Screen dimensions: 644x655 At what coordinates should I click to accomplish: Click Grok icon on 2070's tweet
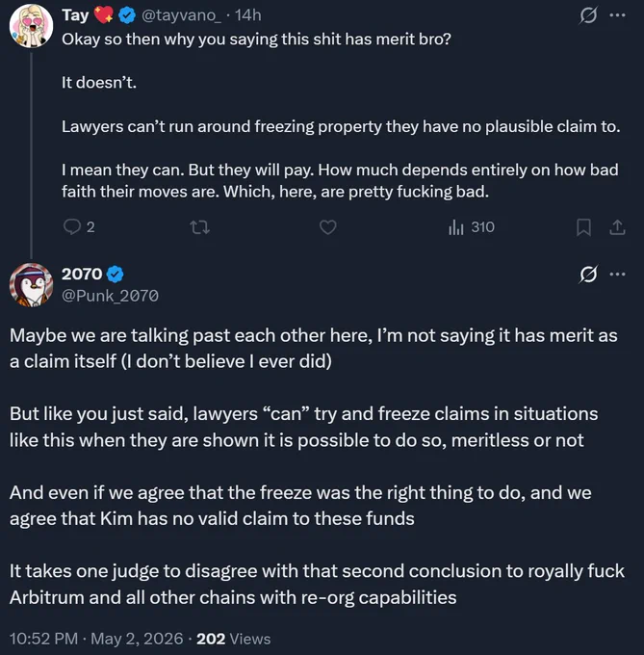(x=588, y=275)
